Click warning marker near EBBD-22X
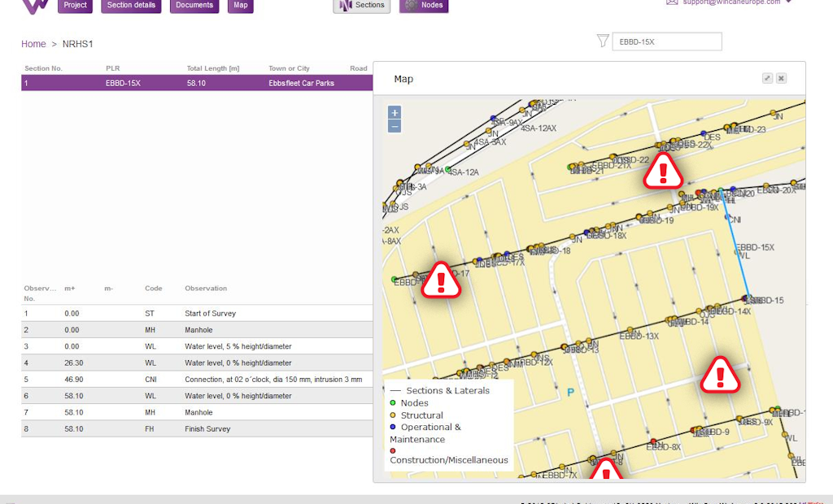This screenshot has height=504, width=833. click(x=663, y=171)
